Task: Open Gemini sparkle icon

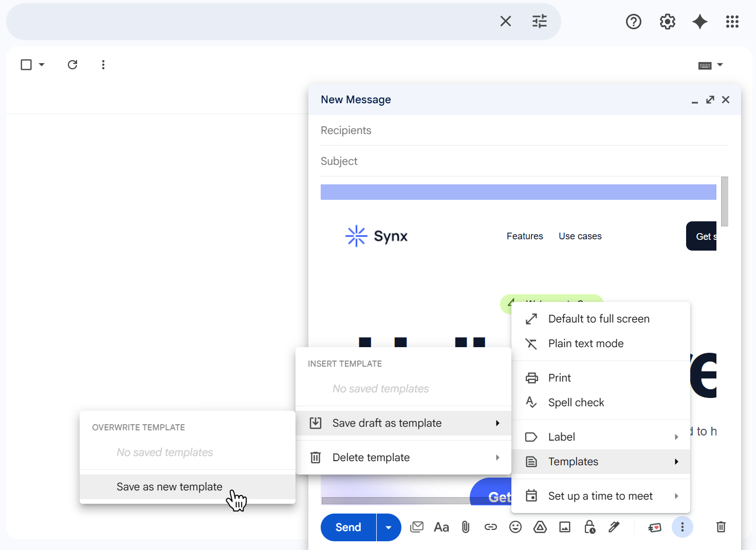Action: [x=700, y=22]
